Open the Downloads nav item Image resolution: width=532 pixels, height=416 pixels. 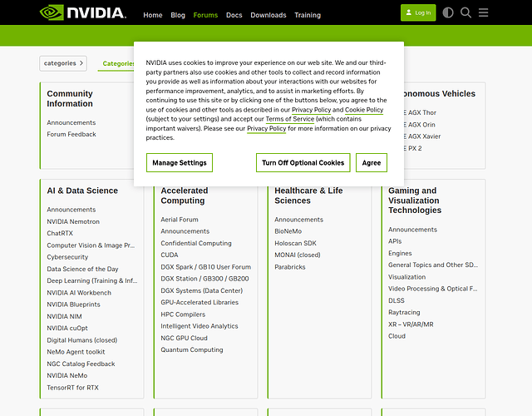[x=268, y=15]
